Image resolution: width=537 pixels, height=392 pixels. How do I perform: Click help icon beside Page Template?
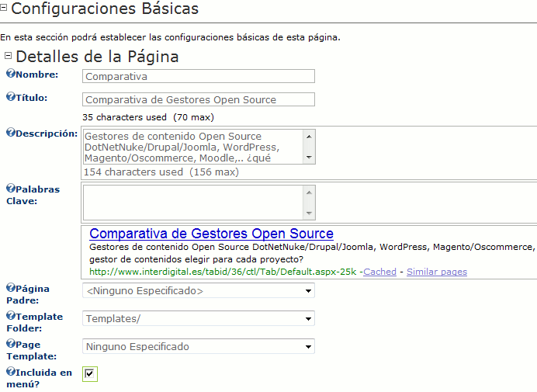click(x=11, y=343)
